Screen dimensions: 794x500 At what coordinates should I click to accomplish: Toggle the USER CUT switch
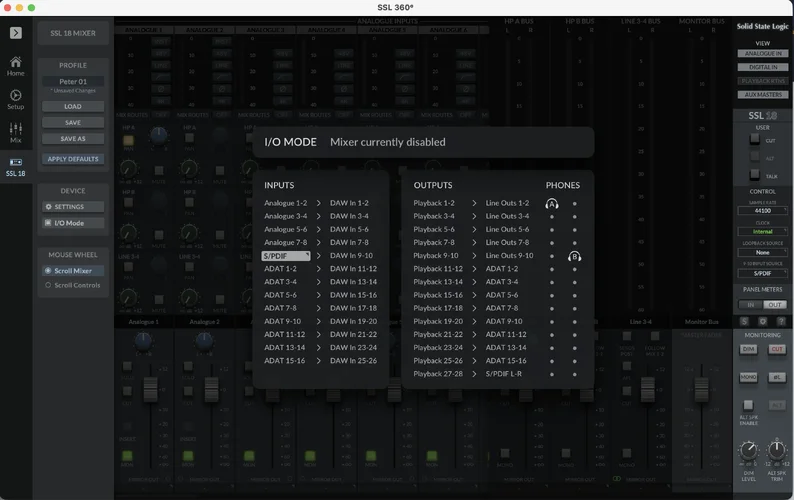point(755,139)
